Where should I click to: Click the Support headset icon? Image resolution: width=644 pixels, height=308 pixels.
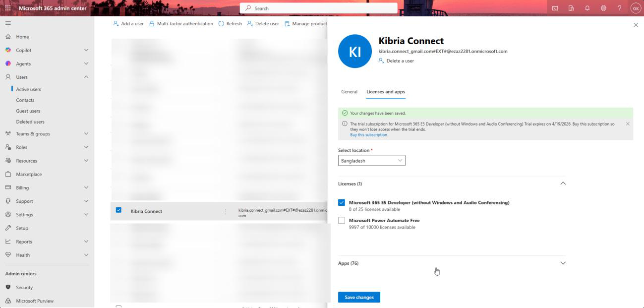tap(8, 201)
